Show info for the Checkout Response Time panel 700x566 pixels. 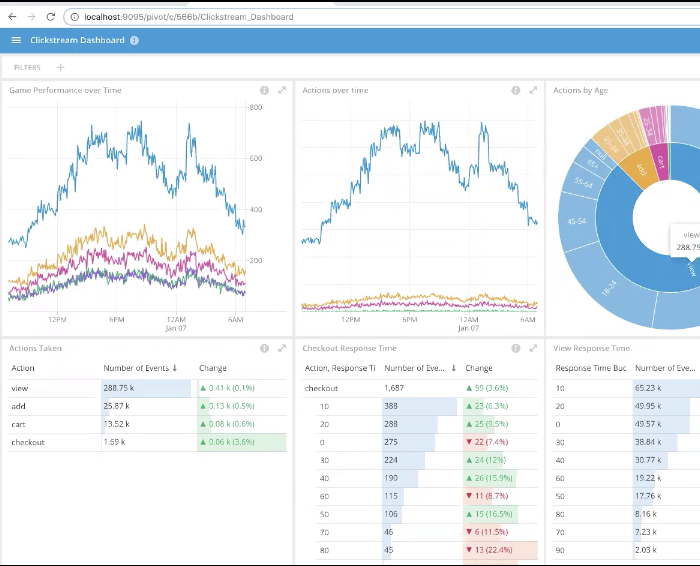pos(516,348)
